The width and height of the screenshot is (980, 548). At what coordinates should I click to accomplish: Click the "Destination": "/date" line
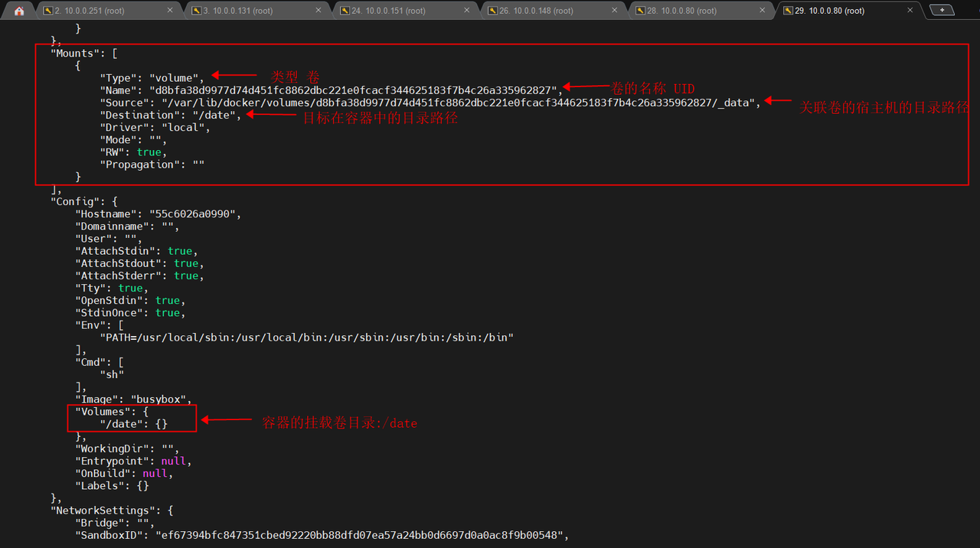pos(170,115)
